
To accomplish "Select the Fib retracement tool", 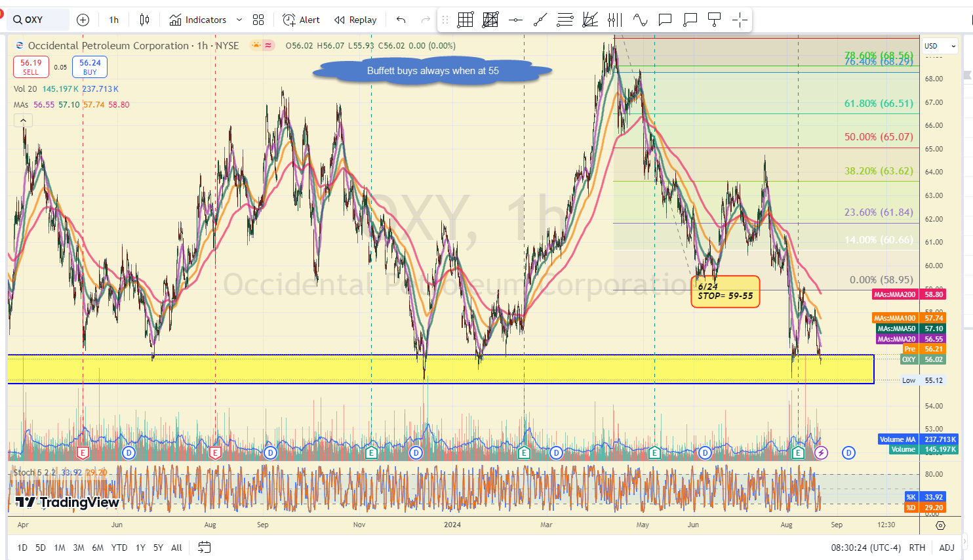I will pos(565,20).
